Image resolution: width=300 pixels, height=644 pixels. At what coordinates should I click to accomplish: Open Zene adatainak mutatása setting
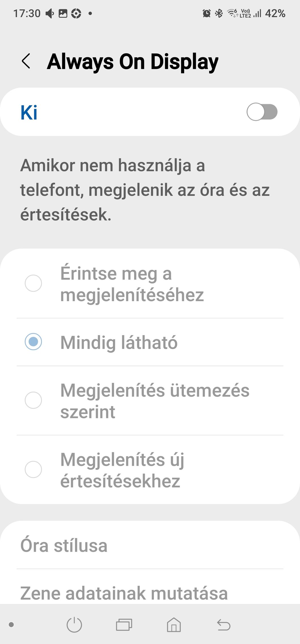pyautogui.click(x=124, y=593)
